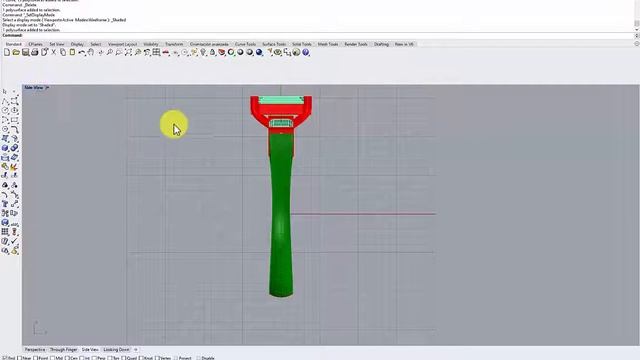Image resolution: width=640 pixels, height=360 pixels.
Task: Click the Undo arrow icon
Action: tap(82, 52)
